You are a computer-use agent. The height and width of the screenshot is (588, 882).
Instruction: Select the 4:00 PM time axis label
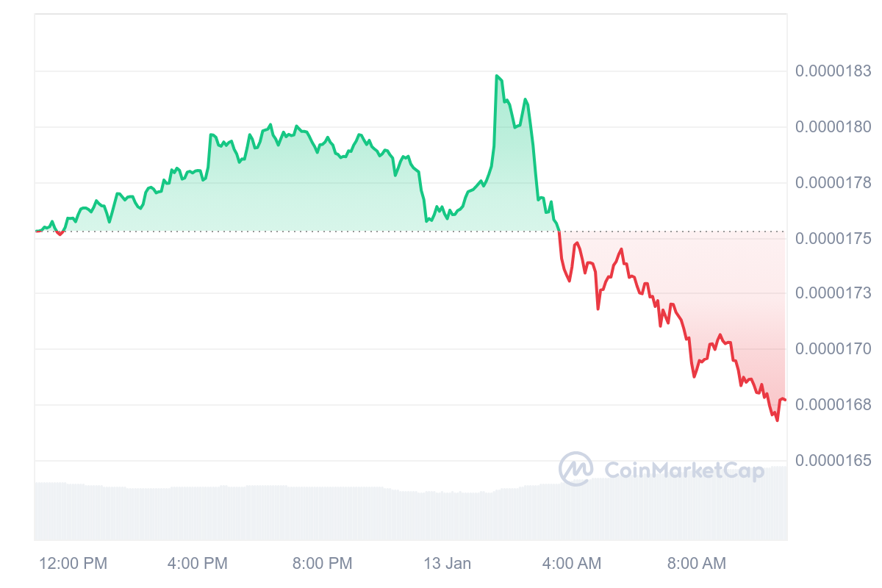pos(198,564)
